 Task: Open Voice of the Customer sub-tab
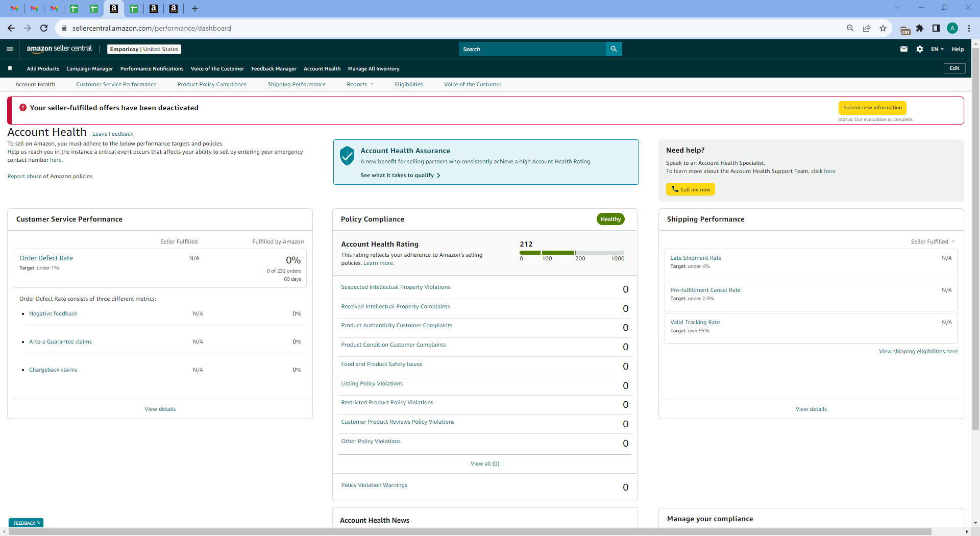[x=473, y=84]
